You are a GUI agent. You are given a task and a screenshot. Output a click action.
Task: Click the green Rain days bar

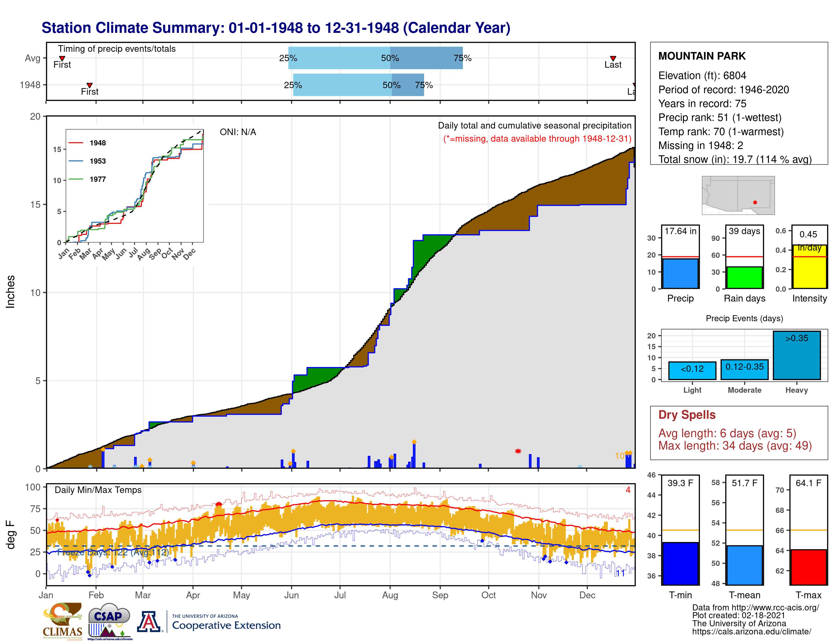coord(744,278)
